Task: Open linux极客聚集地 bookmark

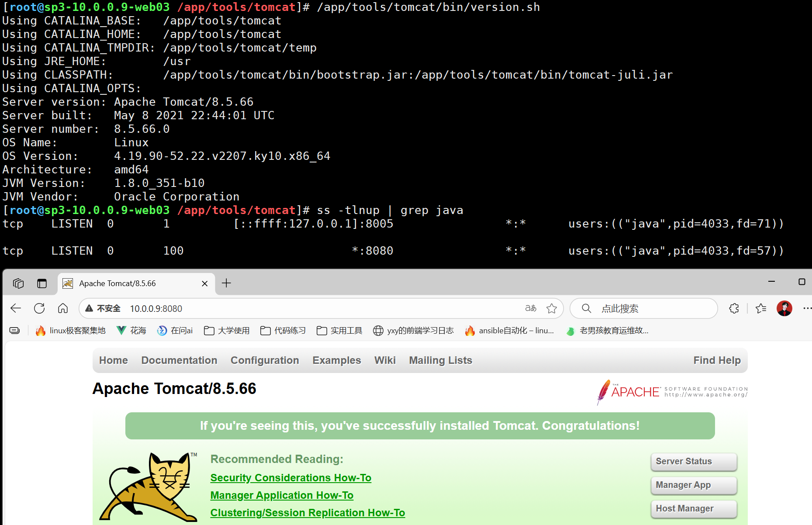Action: 70,331
